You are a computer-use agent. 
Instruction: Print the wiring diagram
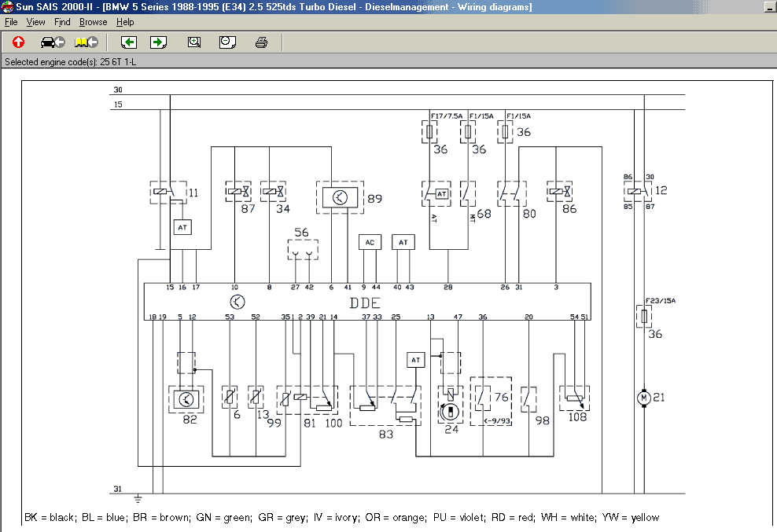[x=261, y=42]
